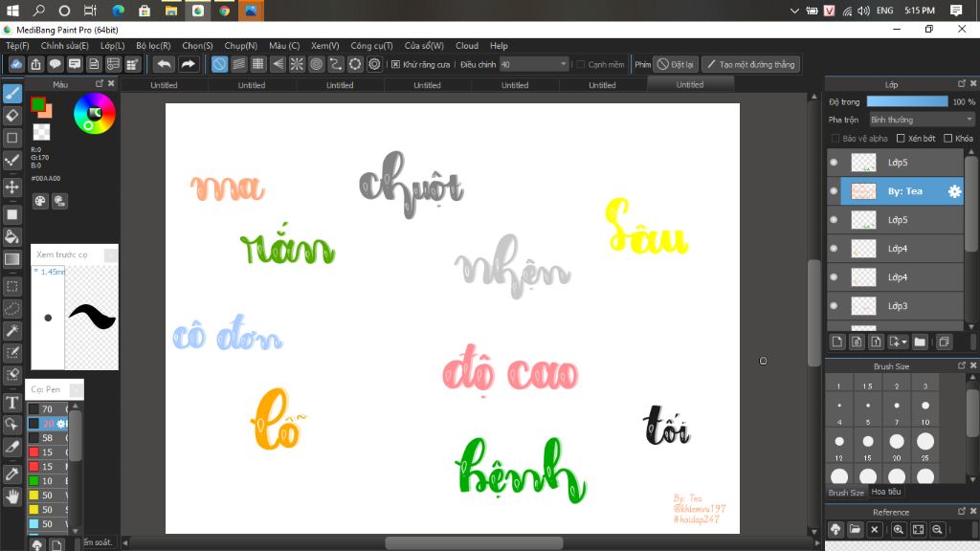
Task: Toggle the Bảo vệ alpha checkbox
Action: 835,138
